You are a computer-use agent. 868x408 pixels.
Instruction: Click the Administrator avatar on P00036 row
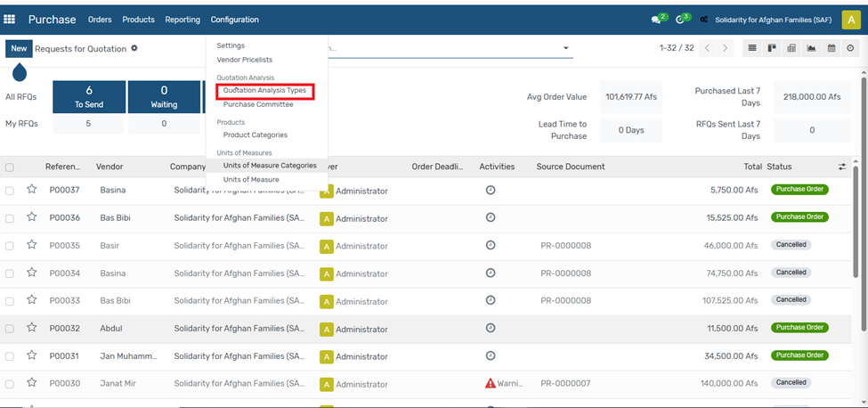[327, 218]
